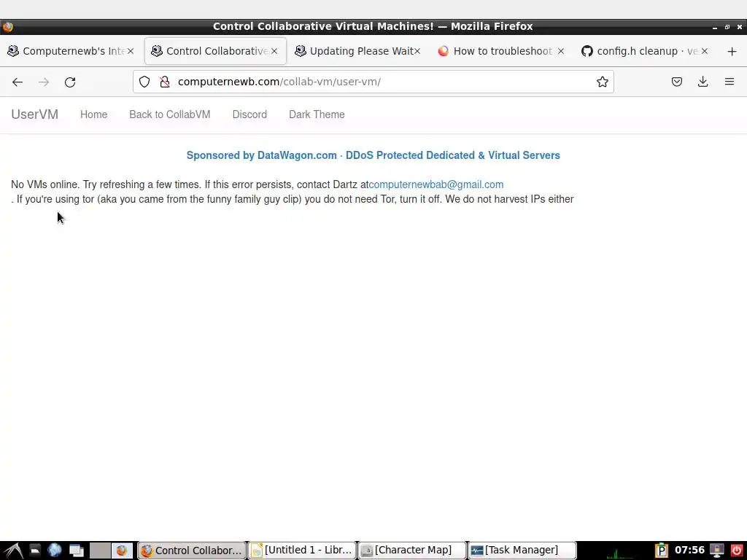Click the Firefox window menu icon in titlebar
This screenshot has height=560, width=747.
click(x=7, y=27)
